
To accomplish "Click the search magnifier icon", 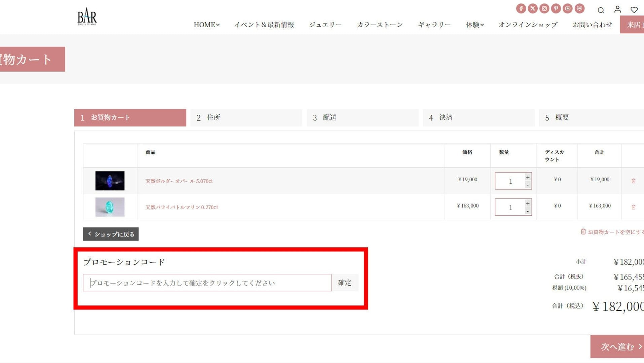I will pyautogui.click(x=601, y=10).
